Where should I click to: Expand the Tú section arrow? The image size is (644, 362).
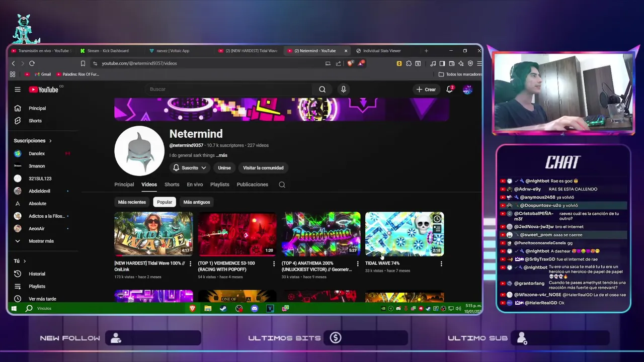[24, 261]
